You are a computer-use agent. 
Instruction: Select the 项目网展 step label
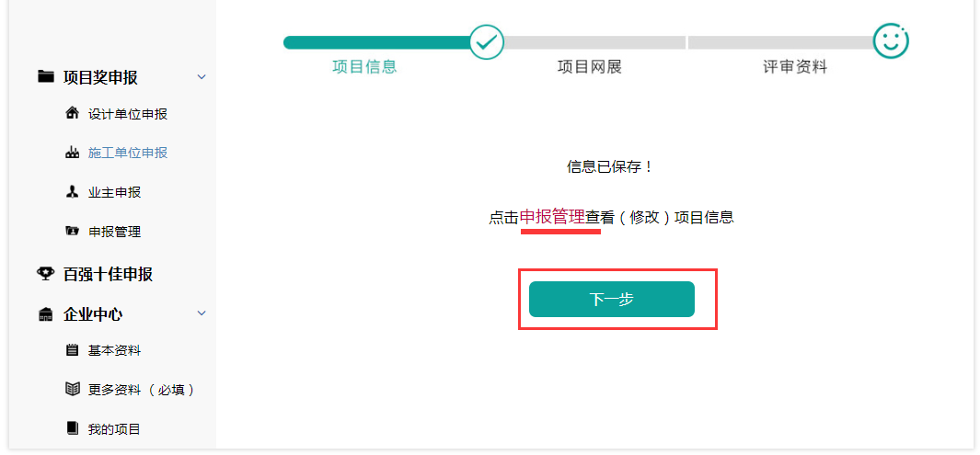[590, 67]
